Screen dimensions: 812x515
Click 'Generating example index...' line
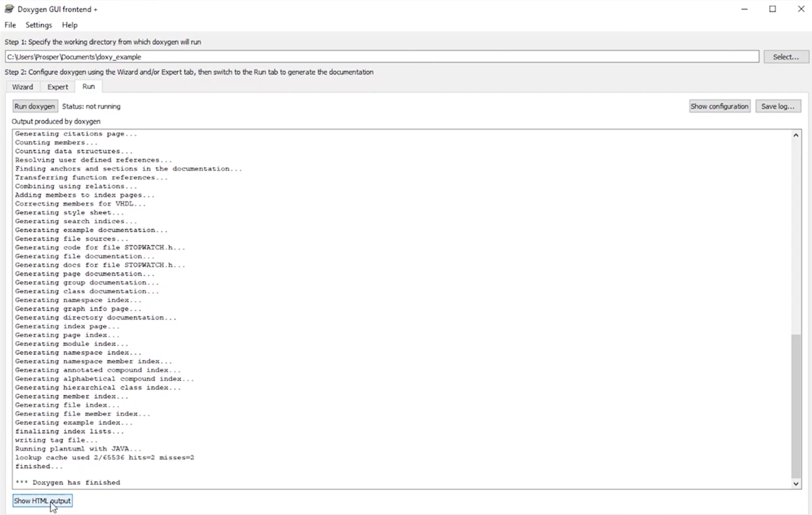pos(74,422)
